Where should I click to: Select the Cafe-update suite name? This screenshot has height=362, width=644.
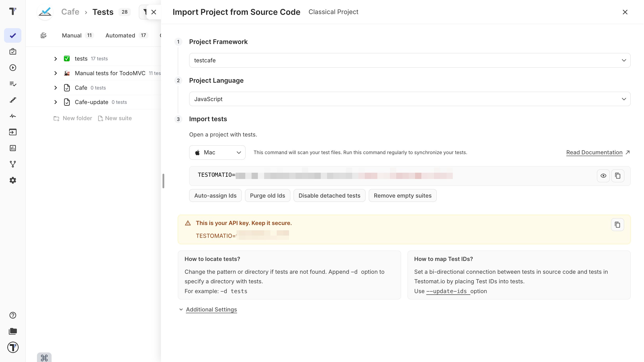[92, 102]
